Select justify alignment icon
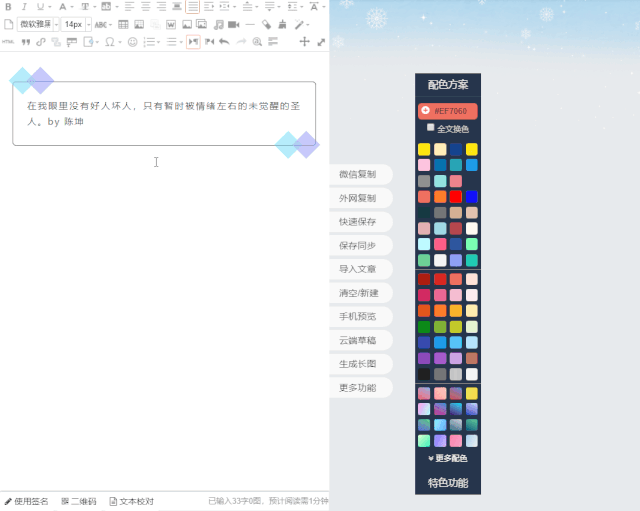Screen dimensions: 640x511 193,7
